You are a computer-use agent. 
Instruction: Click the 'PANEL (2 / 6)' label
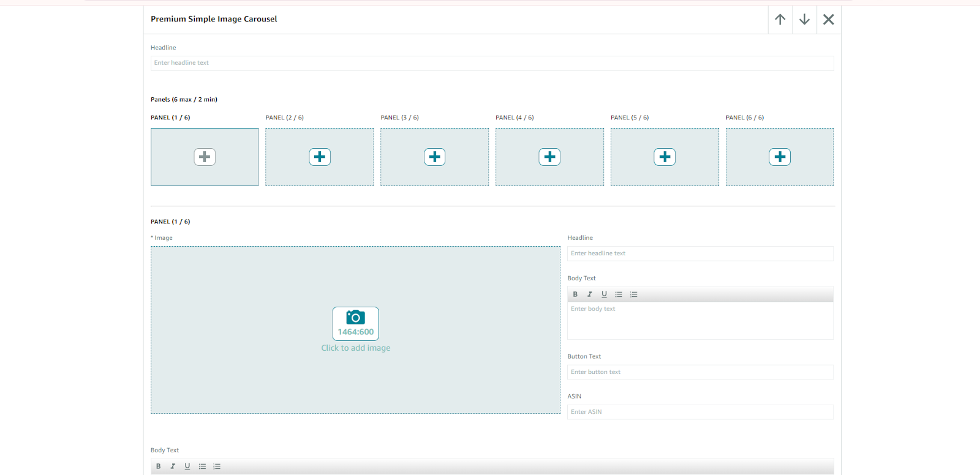(285, 118)
